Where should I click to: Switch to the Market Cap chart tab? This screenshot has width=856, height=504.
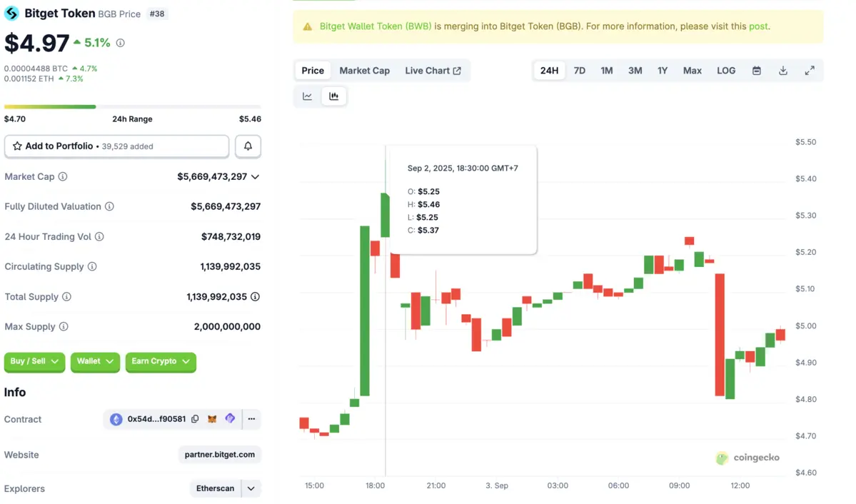(x=364, y=70)
